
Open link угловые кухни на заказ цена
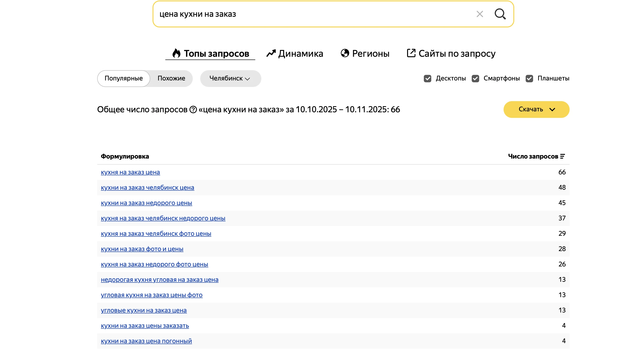point(143,310)
